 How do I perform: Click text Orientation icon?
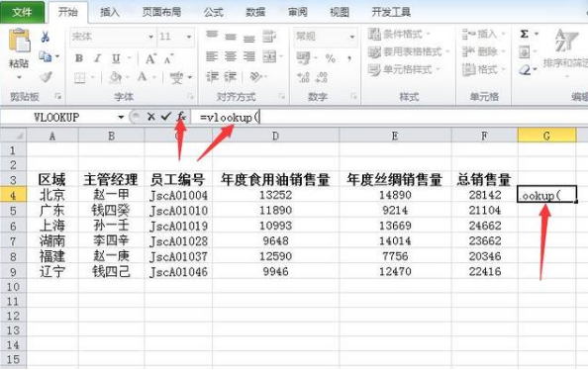[255, 77]
